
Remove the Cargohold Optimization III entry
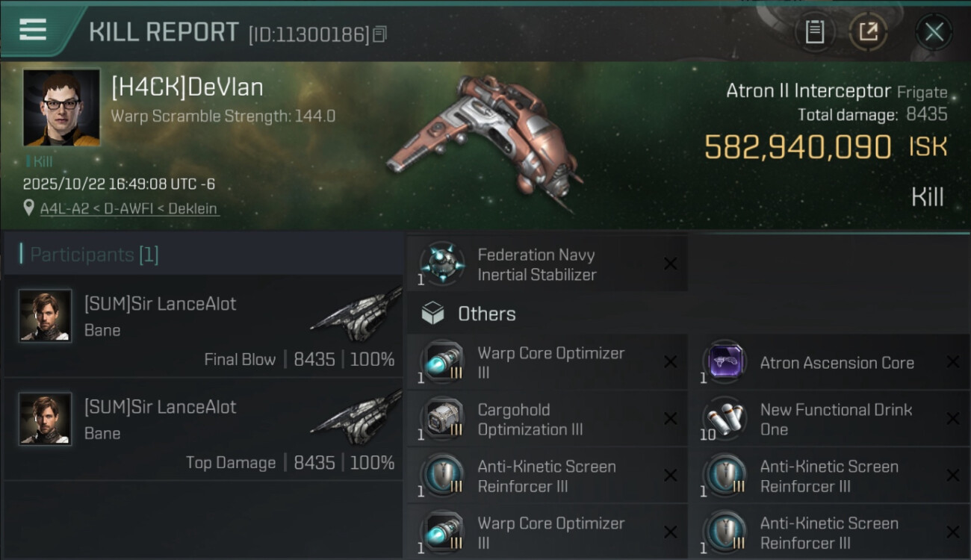[670, 419]
